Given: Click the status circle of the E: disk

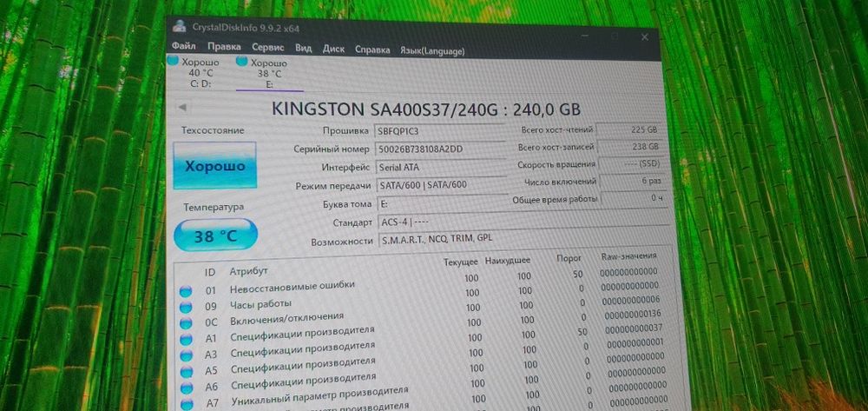Looking at the screenshot, I should coord(241,61).
